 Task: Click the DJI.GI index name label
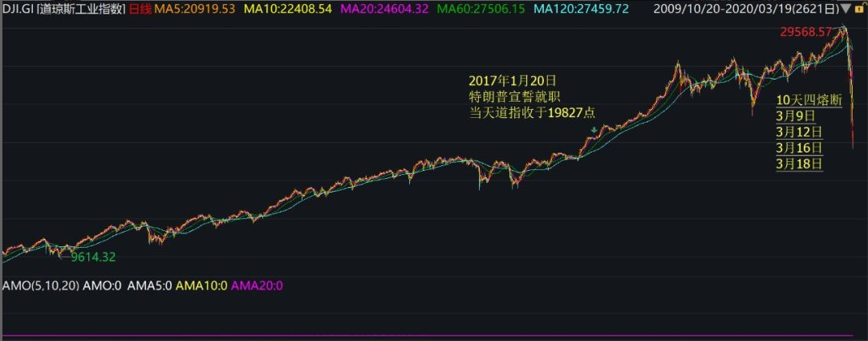click(63, 9)
